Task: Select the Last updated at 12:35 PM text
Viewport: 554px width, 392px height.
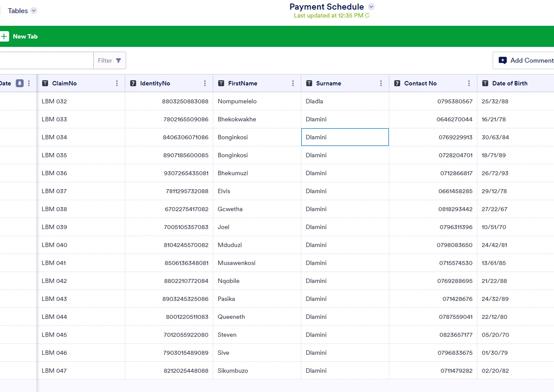Action: 328,16
